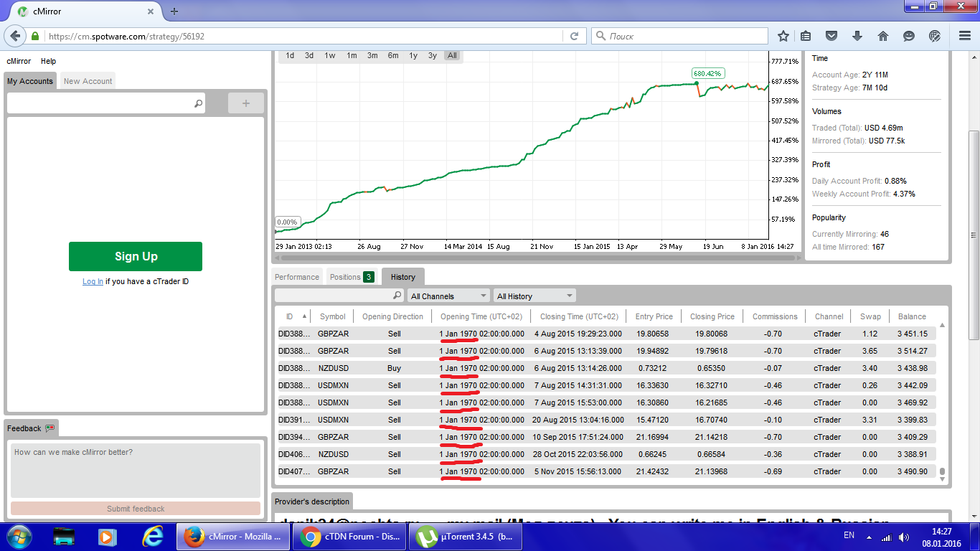Open Windows Media Player taskbar icon

[x=108, y=537]
